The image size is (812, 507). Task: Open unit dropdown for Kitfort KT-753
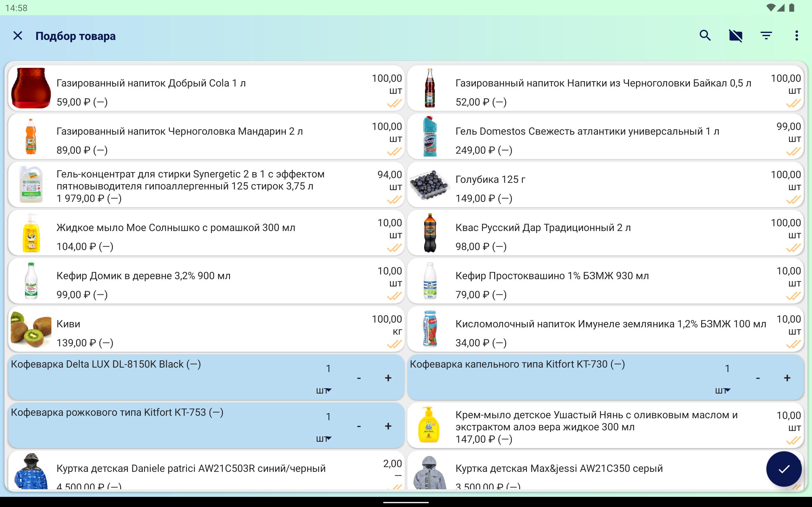pyautogui.click(x=324, y=439)
